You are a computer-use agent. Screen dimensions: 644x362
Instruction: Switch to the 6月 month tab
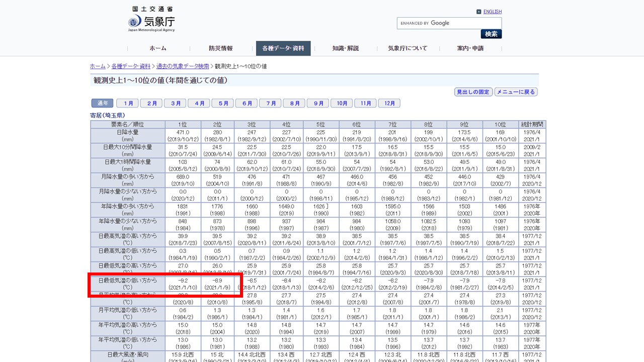(x=247, y=103)
